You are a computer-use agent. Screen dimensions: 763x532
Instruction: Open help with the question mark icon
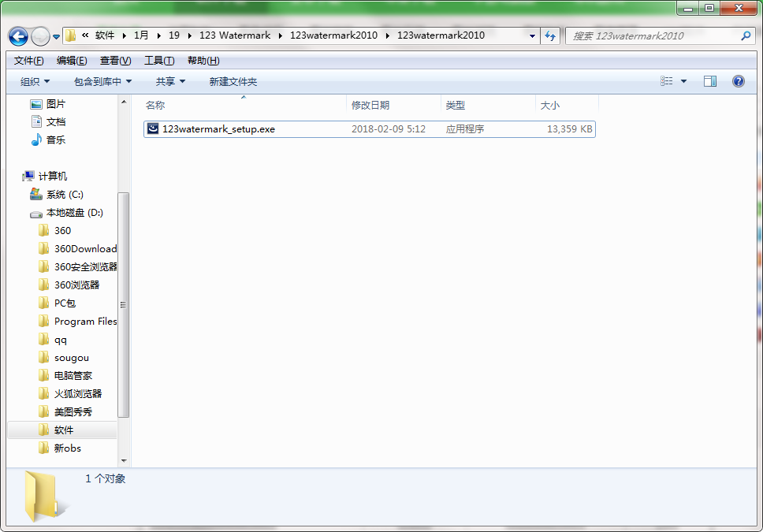click(739, 81)
